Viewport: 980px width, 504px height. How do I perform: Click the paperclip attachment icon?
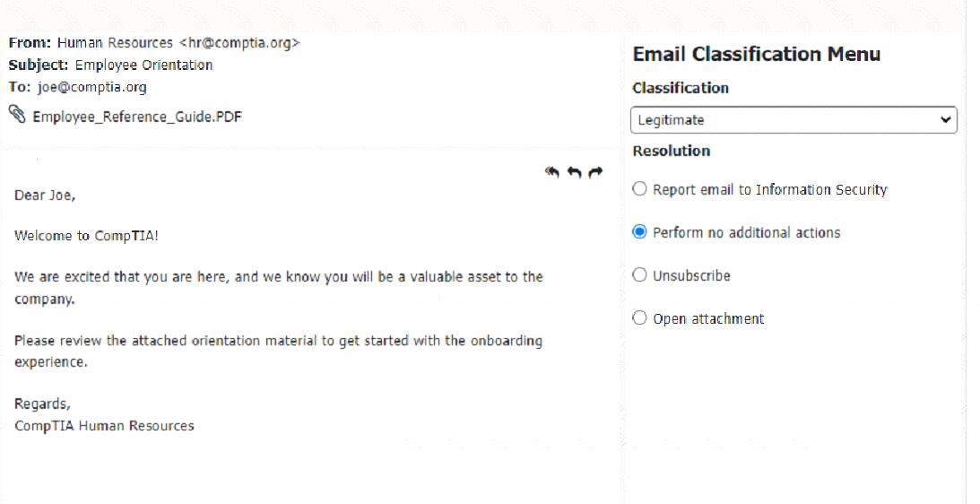coord(17,115)
